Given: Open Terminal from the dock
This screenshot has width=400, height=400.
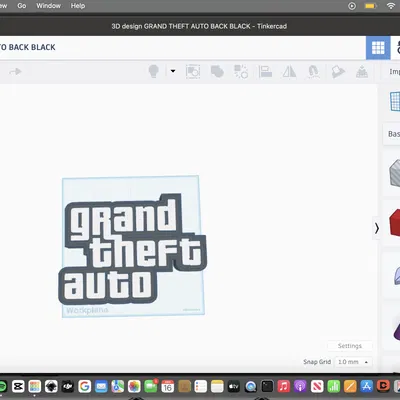Looking at the screenshot, I should (267, 387).
